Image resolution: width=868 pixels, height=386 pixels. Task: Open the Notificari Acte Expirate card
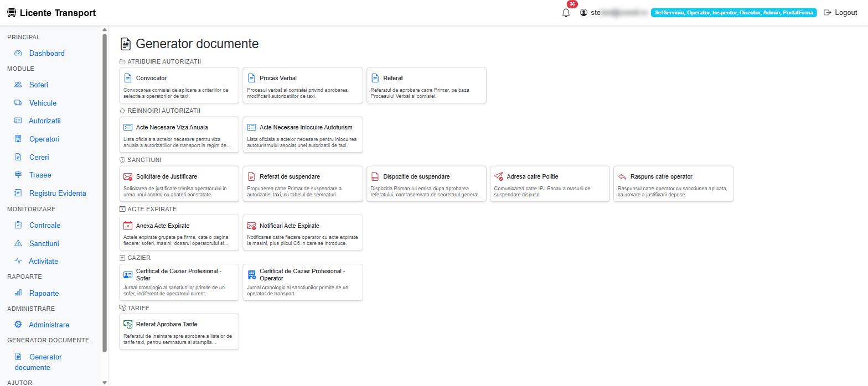pyautogui.click(x=303, y=233)
